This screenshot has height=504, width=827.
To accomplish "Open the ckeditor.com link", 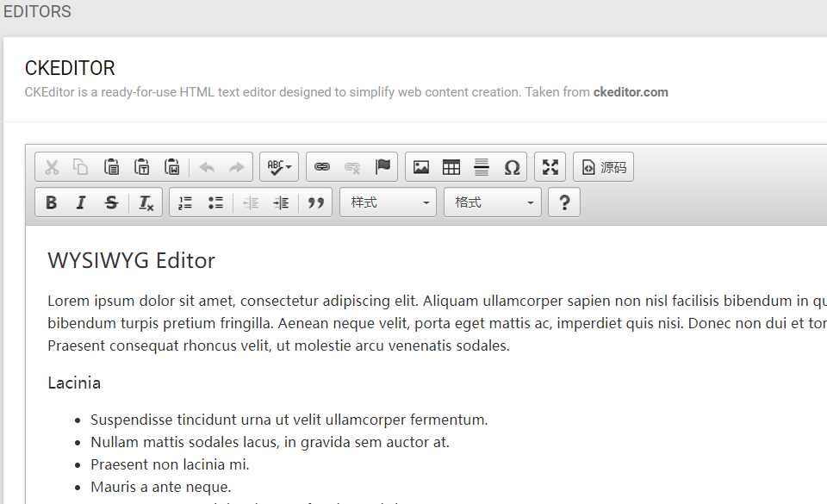I will pyautogui.click(x=631, y=92).
